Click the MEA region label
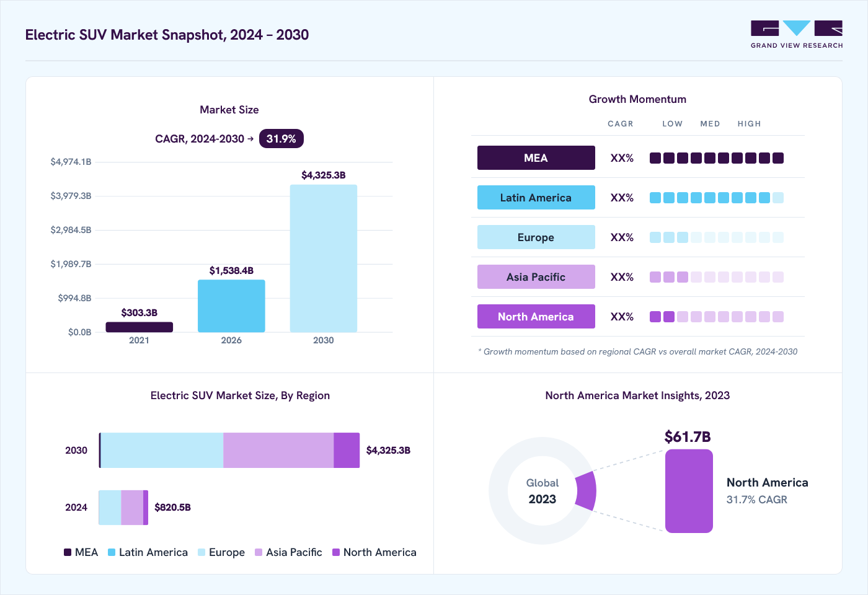The height and width of the screenshot is (595, 868). [536, 158]
